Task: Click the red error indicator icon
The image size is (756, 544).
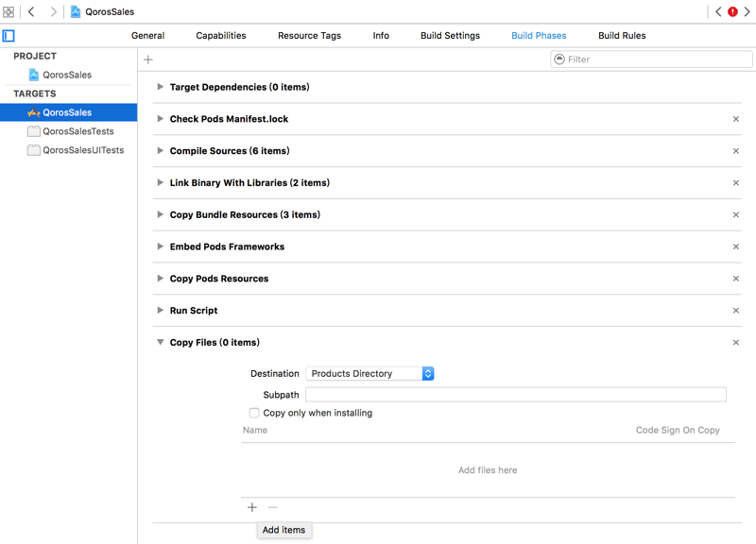Action: point(732,11)
